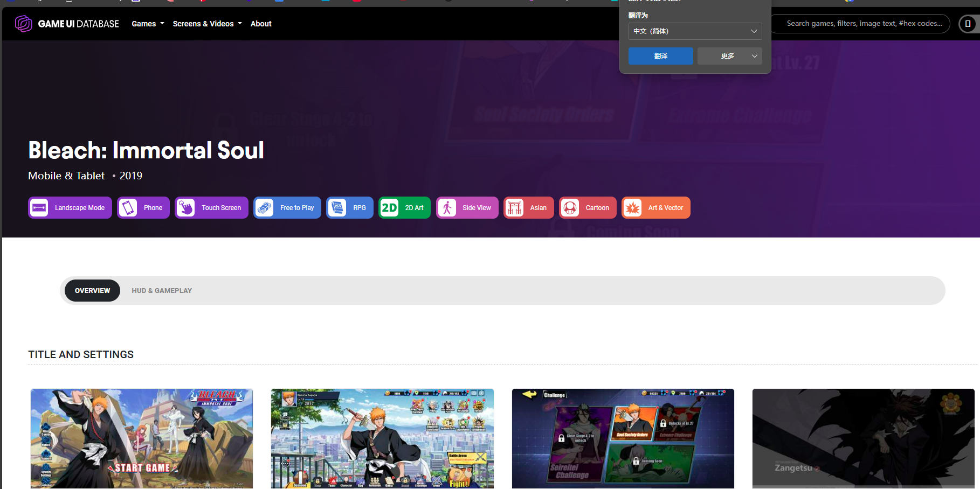Click the Side View walking figure icon

447,208
